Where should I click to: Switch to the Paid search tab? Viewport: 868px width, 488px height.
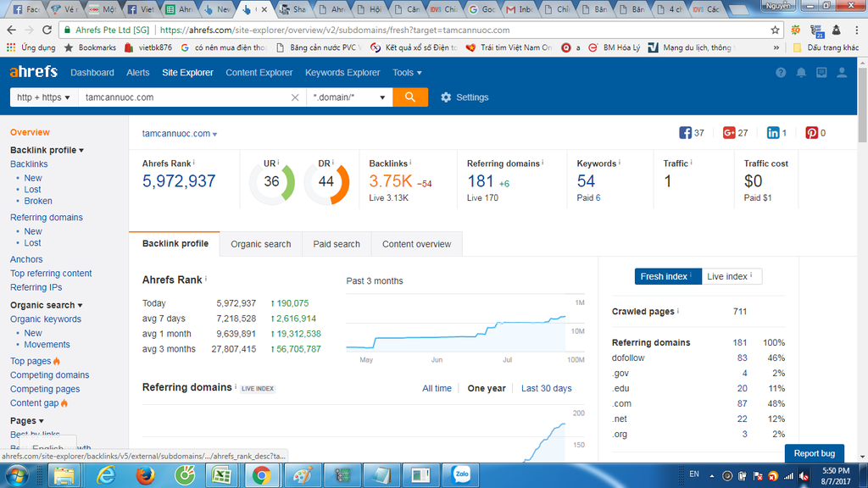pos(337,244)
